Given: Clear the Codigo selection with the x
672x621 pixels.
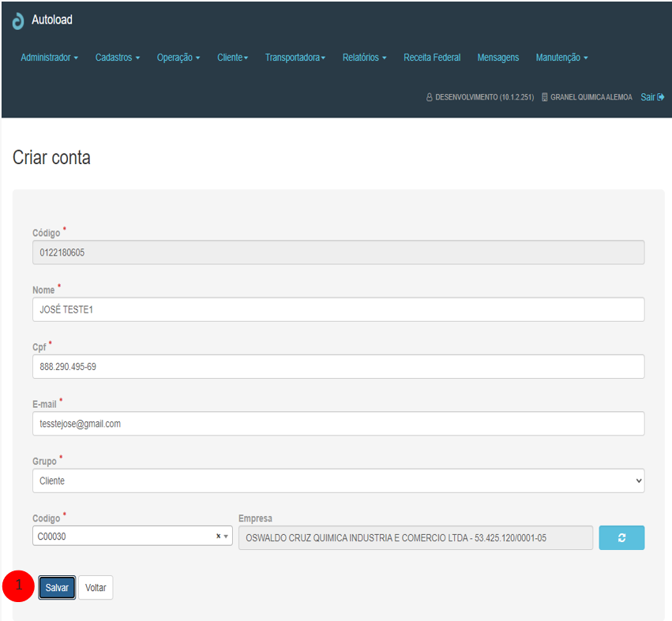Looking at the screenshot, I should [x=218, y=536].
